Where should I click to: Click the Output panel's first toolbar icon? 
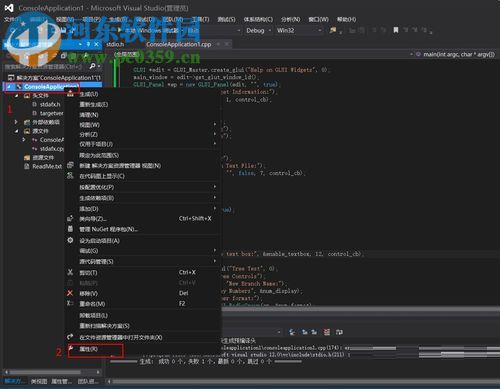tap(292, 332)
